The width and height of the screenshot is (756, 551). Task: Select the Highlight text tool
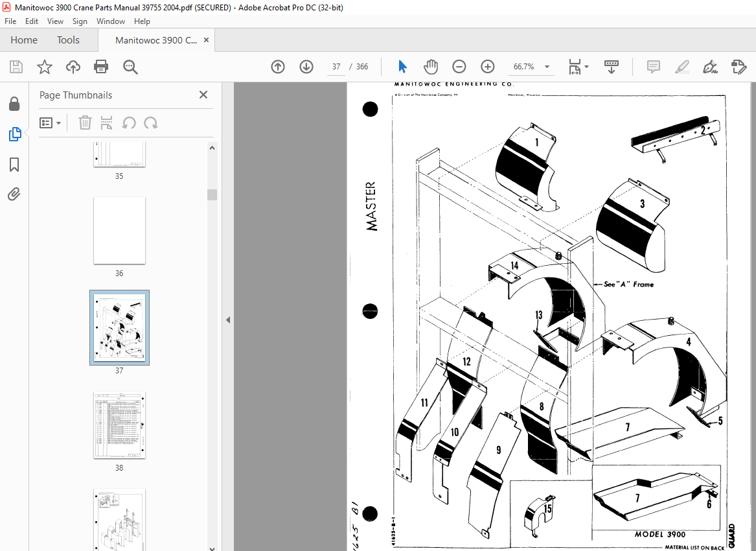682,67
